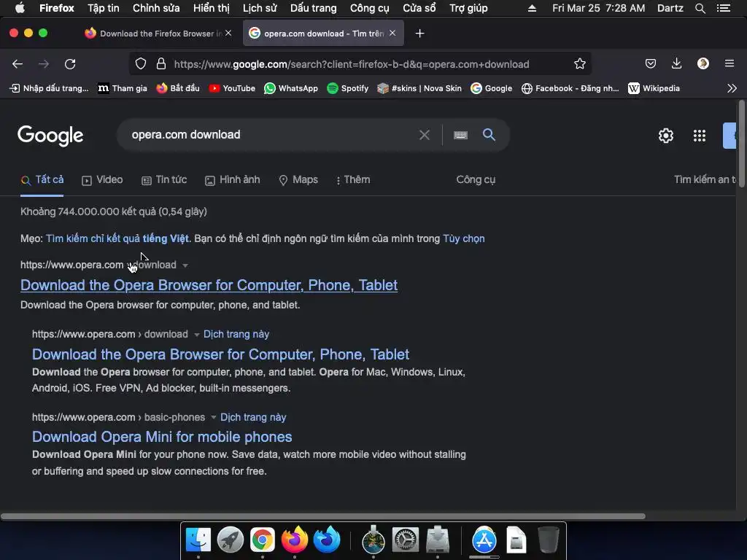Show more bookmarks with the double chevron
747x560 pixels.
(732, 88)
